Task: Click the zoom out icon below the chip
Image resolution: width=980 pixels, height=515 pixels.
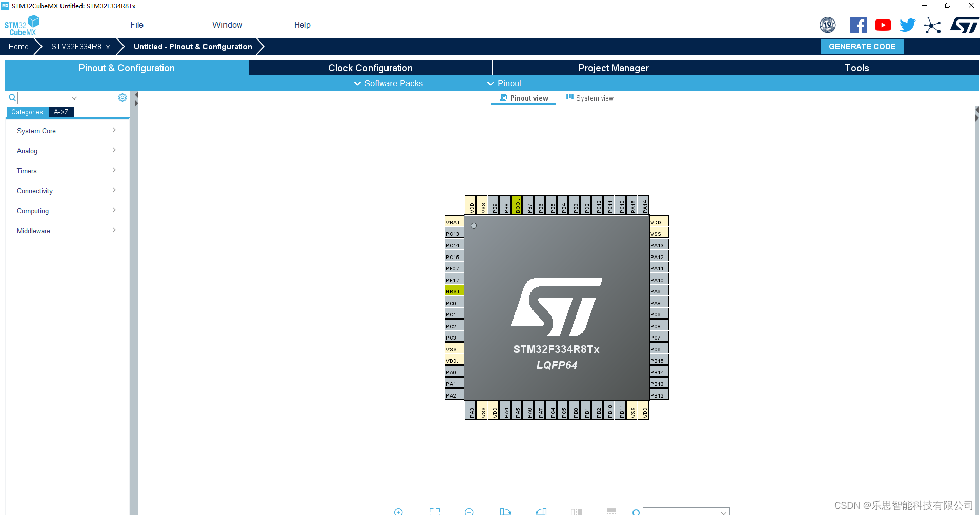Action: click(468, 511)
